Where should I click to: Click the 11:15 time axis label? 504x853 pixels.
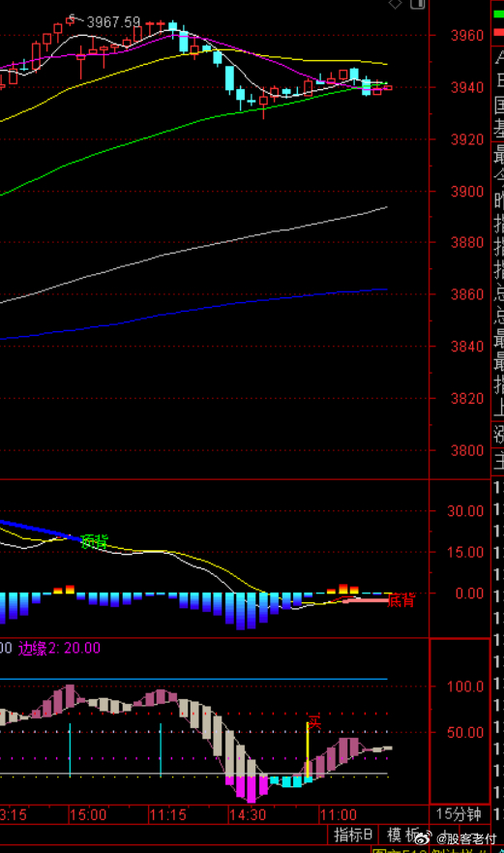[168, 815]
